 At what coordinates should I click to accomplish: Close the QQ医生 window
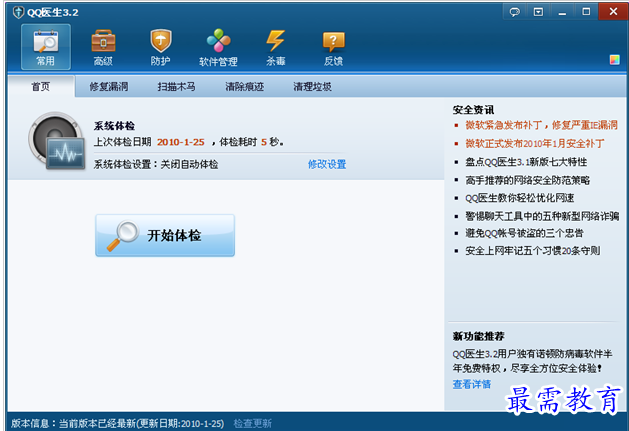pos(613,12)
